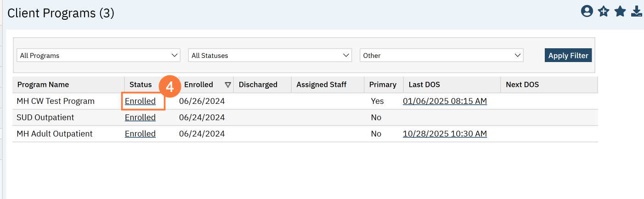The height and width of the screenshot is (199, 644).
Task: Sort by Assigned Staff column header
Action: coord(322,85)
